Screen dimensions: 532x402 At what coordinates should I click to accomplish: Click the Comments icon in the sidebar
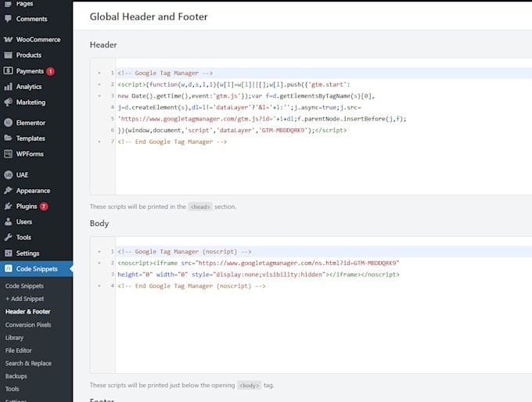[8, 19]
